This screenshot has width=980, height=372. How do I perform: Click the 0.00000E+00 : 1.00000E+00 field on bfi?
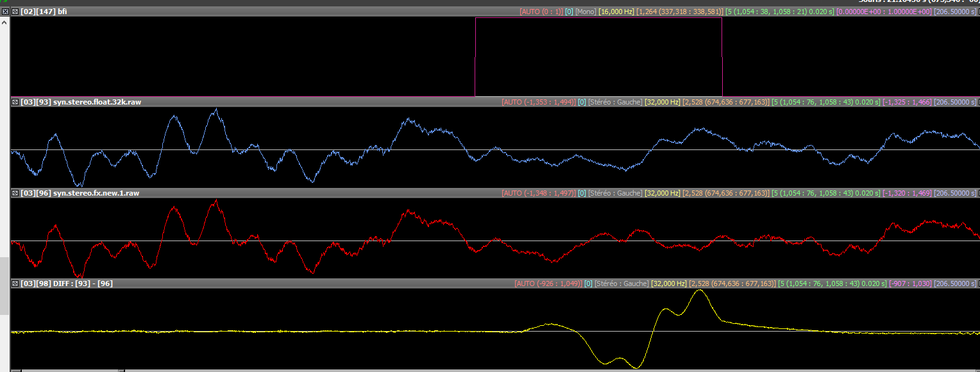(883, 12)
